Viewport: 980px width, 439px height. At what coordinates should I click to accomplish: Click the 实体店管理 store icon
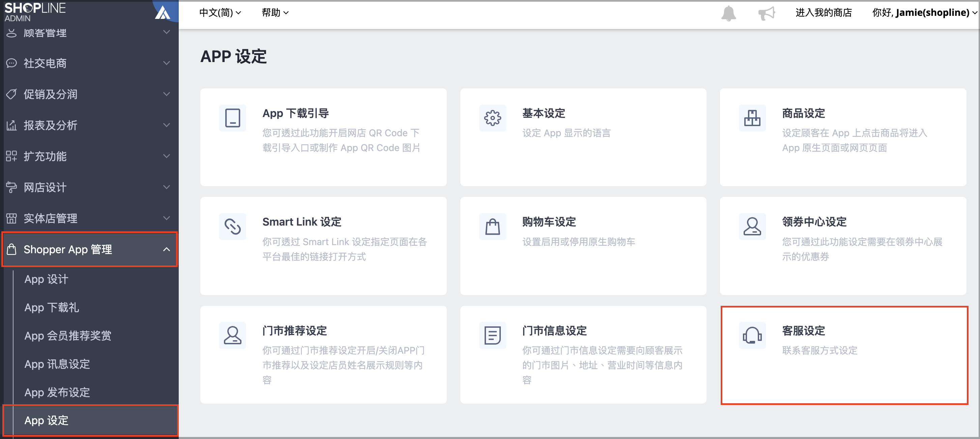(x=11, y=218)
